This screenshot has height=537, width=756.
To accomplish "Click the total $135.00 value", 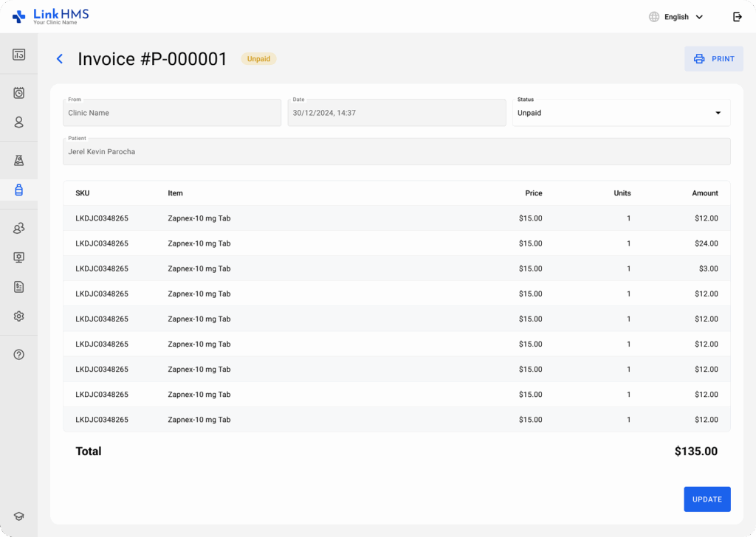I will 696,451.
